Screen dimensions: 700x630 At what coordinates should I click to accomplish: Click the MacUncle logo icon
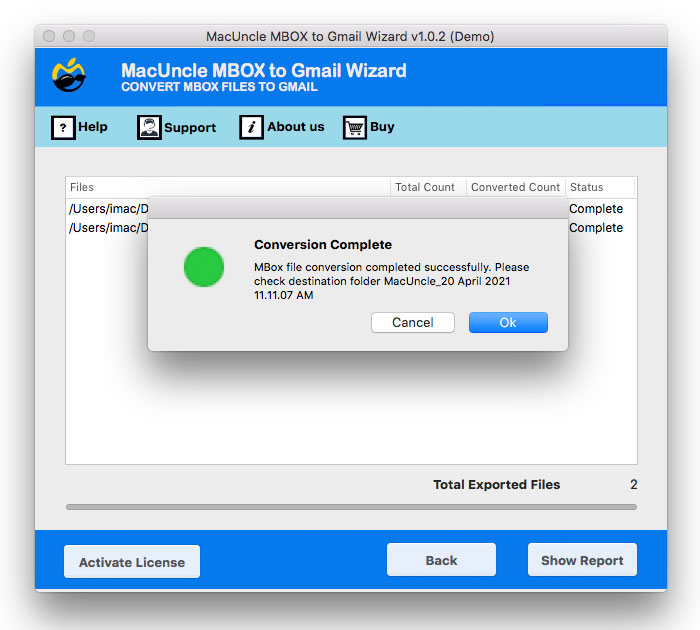(x=68, y=75)
